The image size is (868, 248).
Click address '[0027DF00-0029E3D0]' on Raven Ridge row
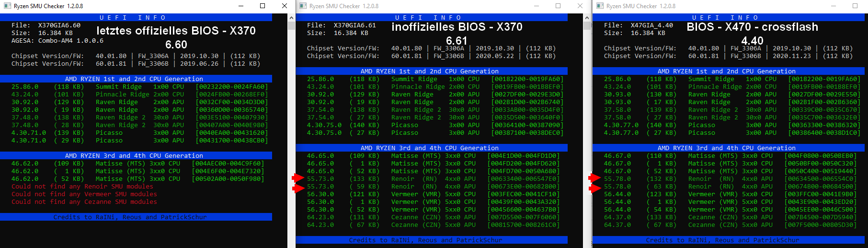pyautogui.click(x=527, y=94)
